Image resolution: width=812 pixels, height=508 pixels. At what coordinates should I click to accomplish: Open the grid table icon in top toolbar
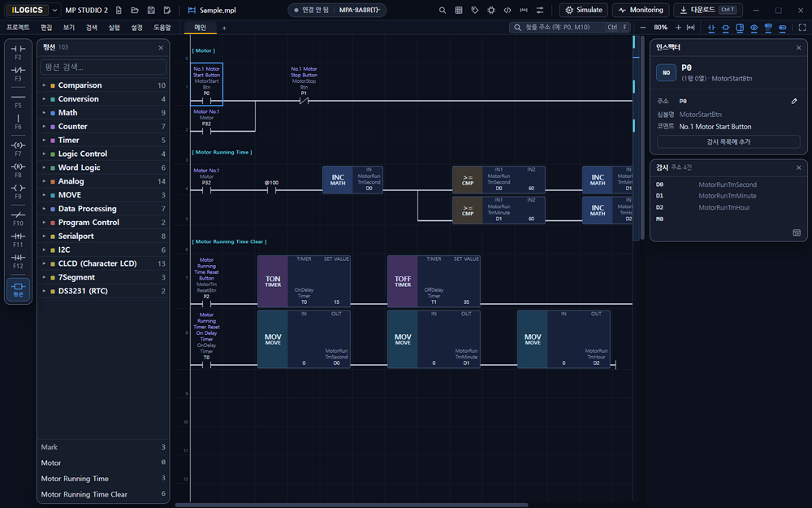pos(458,10)
